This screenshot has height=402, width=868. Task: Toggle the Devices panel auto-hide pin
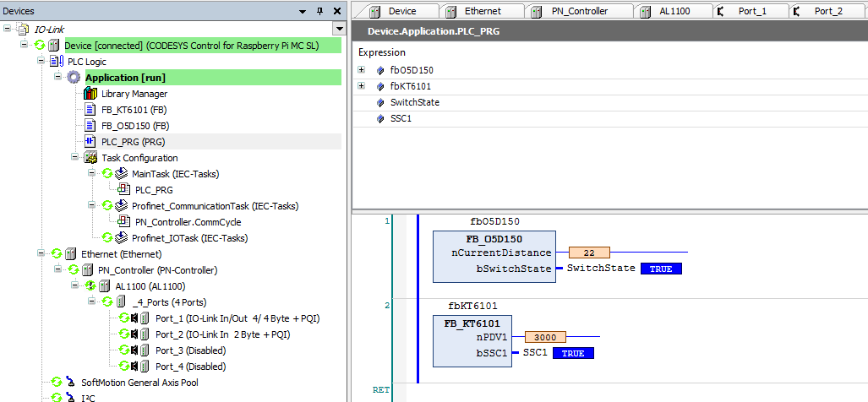(x=319, y=11)
